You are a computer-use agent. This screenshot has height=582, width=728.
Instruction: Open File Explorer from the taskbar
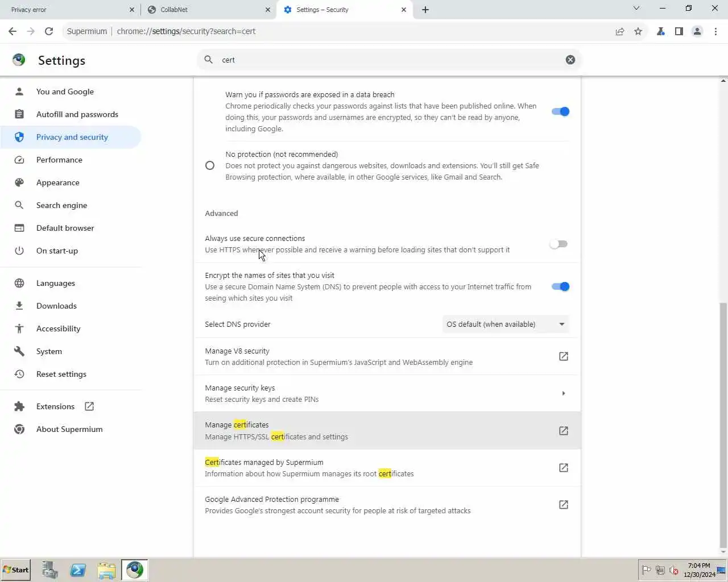pyautogui.click(x=106, y=569)
